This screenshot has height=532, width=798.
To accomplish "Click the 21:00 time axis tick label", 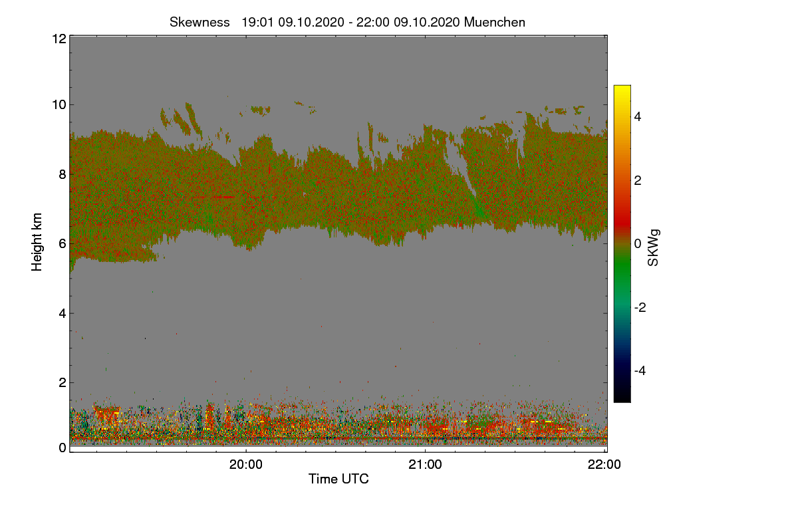I will point(425,465).
